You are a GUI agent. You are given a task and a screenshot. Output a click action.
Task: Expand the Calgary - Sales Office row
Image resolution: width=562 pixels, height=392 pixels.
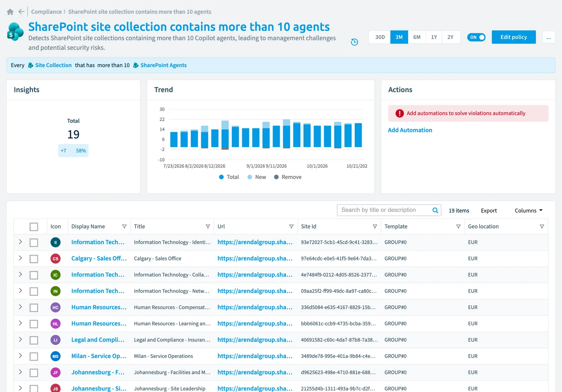(20, 258)
